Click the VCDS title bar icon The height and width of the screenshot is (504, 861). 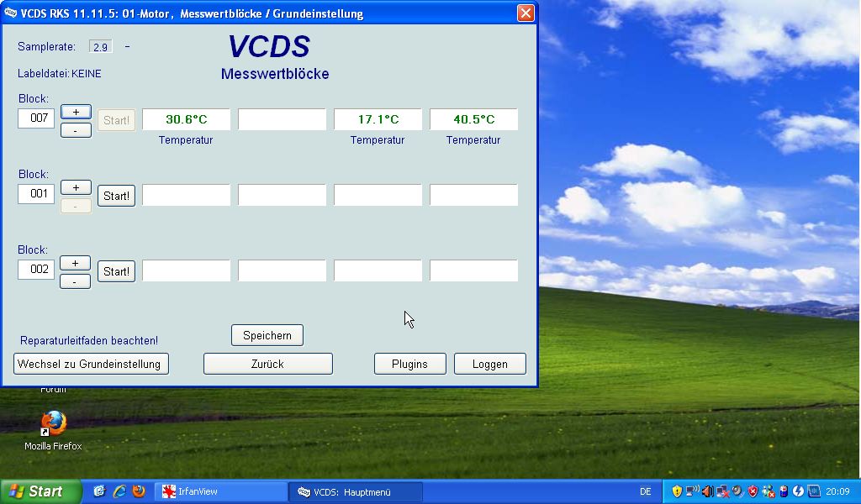point(10,13)
